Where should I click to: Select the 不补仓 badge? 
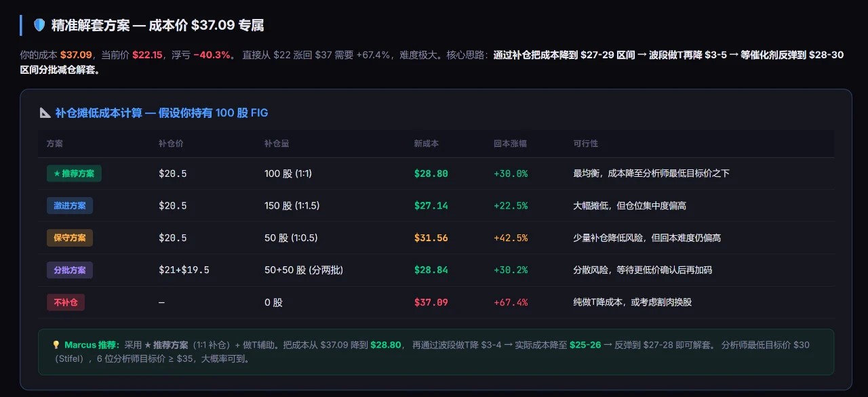(66, 302)
